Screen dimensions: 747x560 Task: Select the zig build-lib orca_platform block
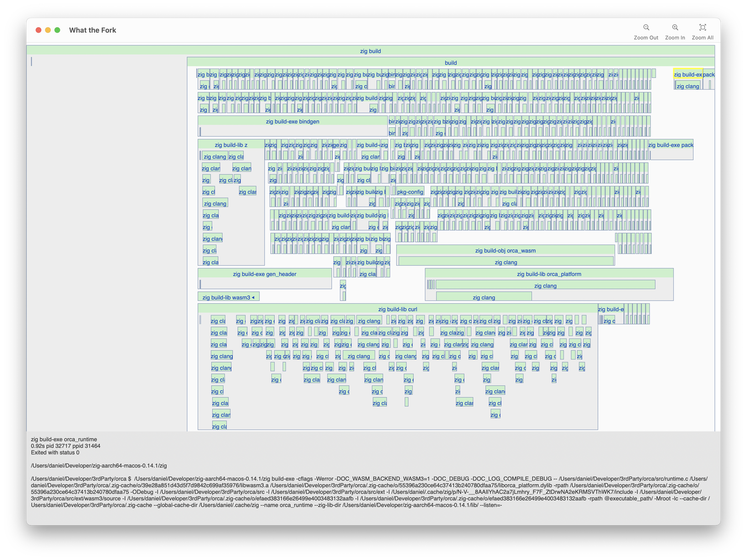pos(549,273)
